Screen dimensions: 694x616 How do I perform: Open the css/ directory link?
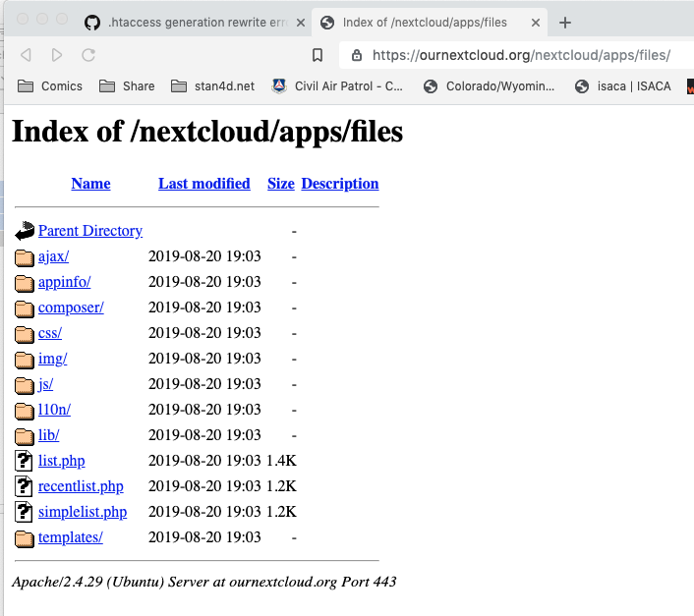pyautogui.click(x=50, y=333)
